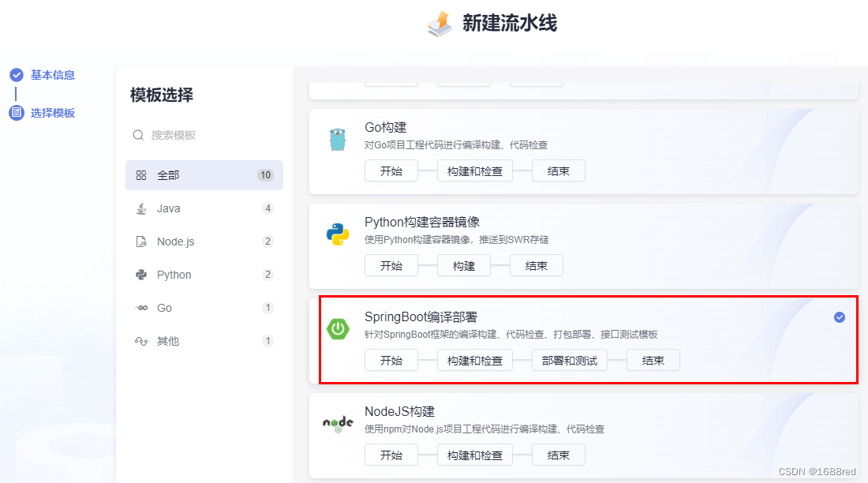Go to the 基本信息 step
This screenshot has height=483, width=868.
(x=53, y=75)
